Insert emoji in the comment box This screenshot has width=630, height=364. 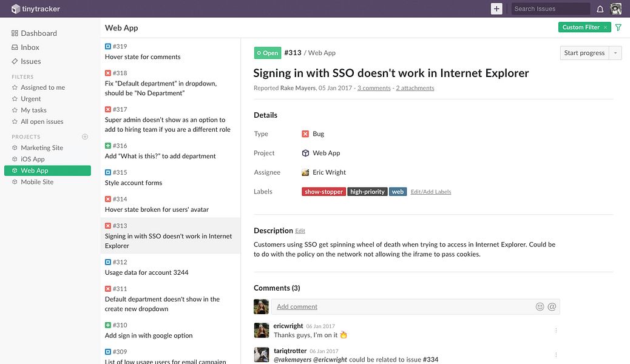pos(540,306)
